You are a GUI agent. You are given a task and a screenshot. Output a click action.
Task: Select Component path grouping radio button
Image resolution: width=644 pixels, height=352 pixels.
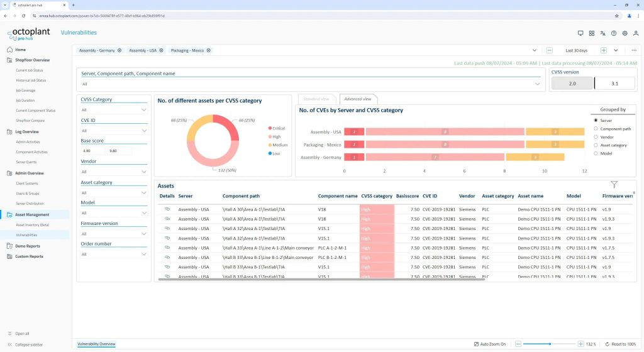click(x=596, y=128)
